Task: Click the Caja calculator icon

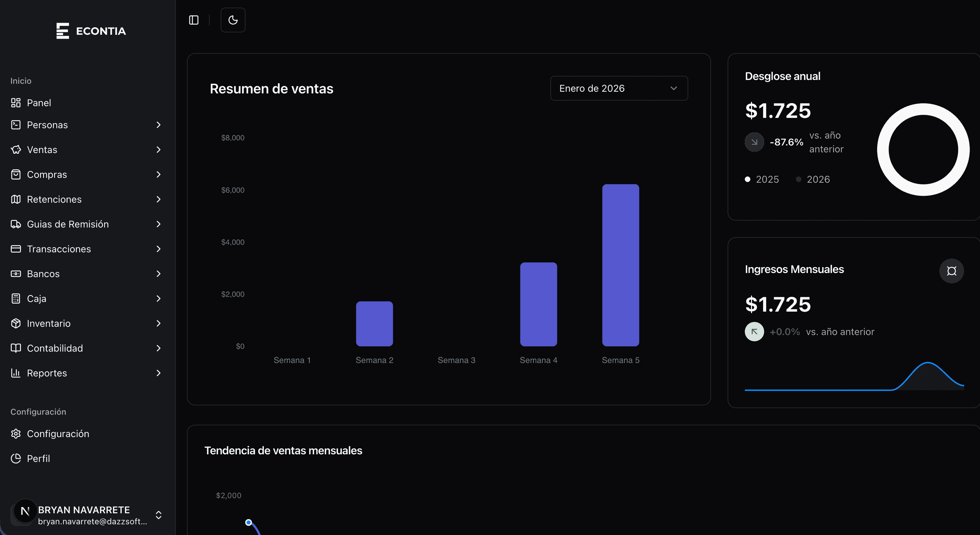Action: [x=16, y=298]
